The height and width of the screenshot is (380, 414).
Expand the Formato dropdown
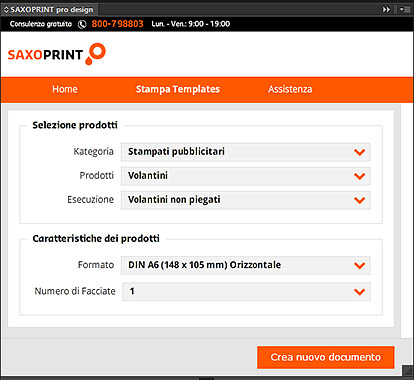(245, 265)
